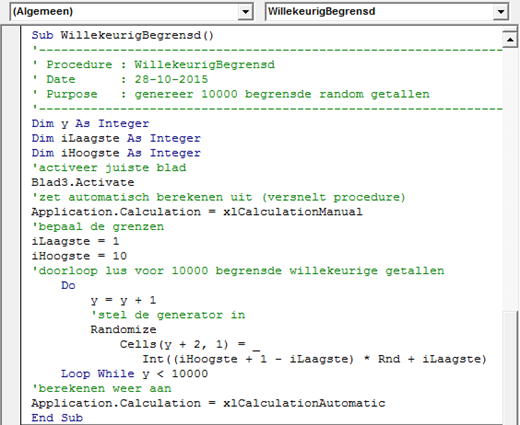Click the WillekeurigBegrensd procedure combo box field
Viewport: 520px width, 425px height.
(387, 12)
